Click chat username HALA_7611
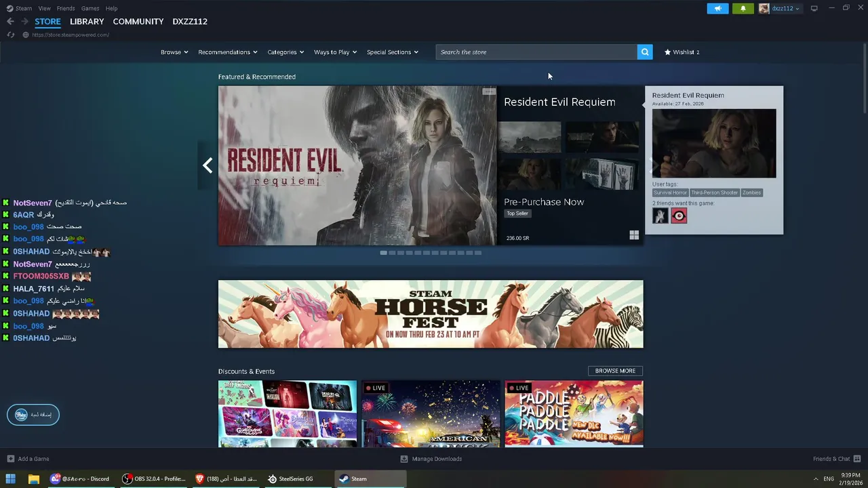The height and width of the screenshot is (488, 868). pos(33,289)
